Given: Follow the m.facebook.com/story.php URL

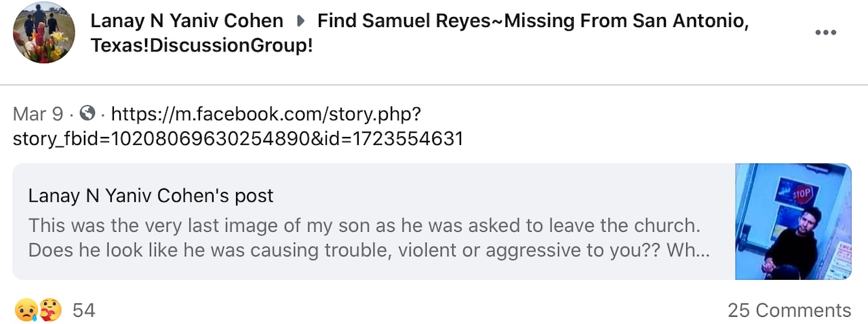Looking at the screenshot, I should click(x=266, y=113).
